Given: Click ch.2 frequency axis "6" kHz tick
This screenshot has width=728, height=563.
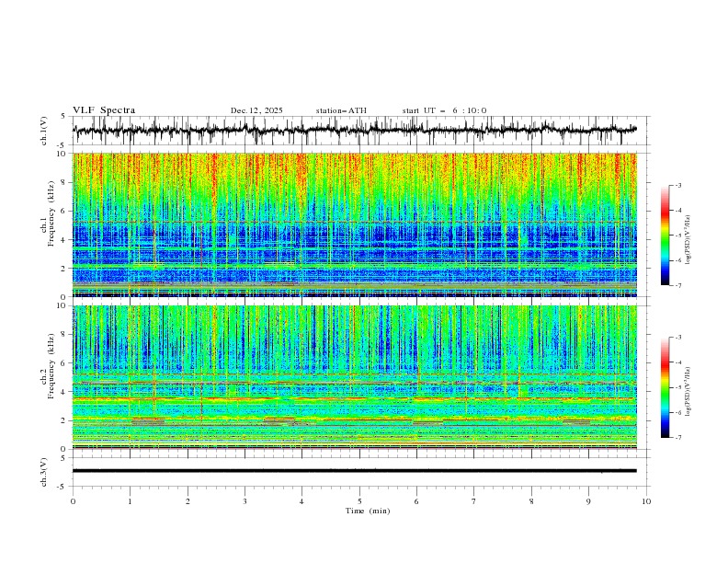Looking at the screenshot, I should point(65,363).
